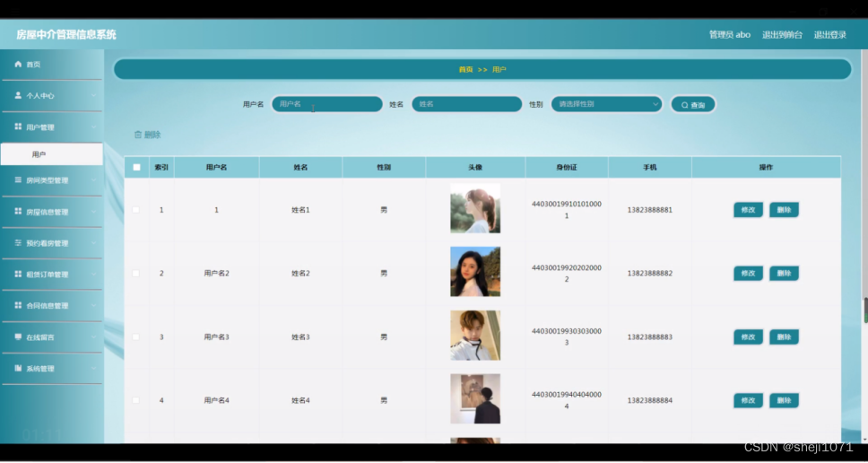The width and height of the screenshot is (868, 463).
Task: Click the grid icon beside 租赁订单管理
Action: pyautogui.click(x=18, y=275)
